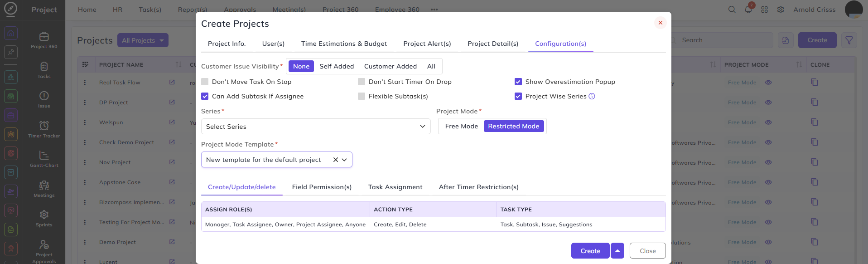Close the Create Projects dialog with X
868x264 pixels.
pos(661,23)
